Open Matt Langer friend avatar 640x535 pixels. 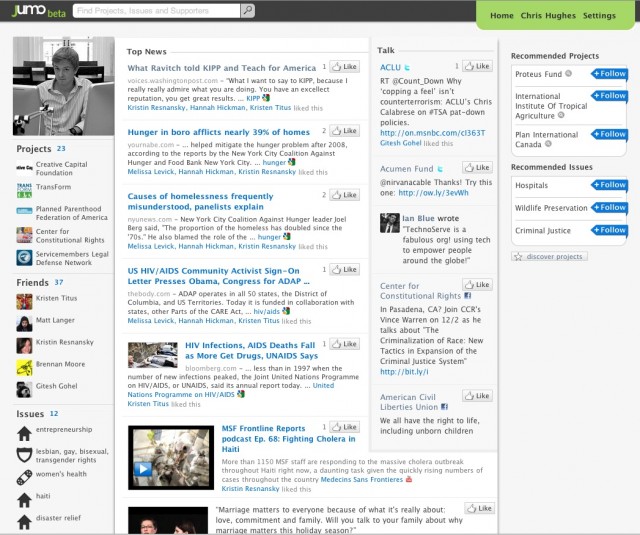tap(24, 324)
